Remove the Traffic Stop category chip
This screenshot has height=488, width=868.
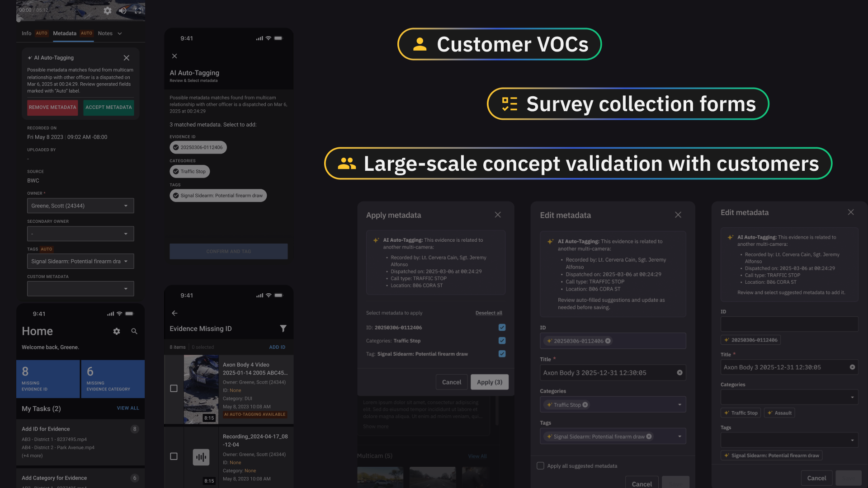[585, 404]
